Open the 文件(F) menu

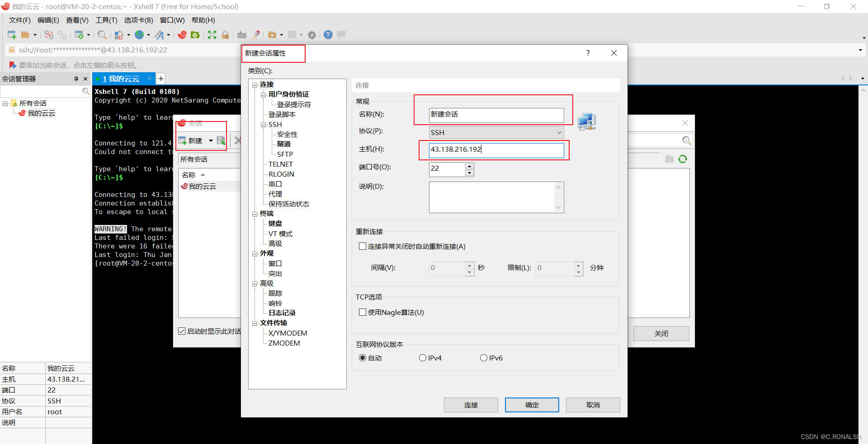click(19, 20)
